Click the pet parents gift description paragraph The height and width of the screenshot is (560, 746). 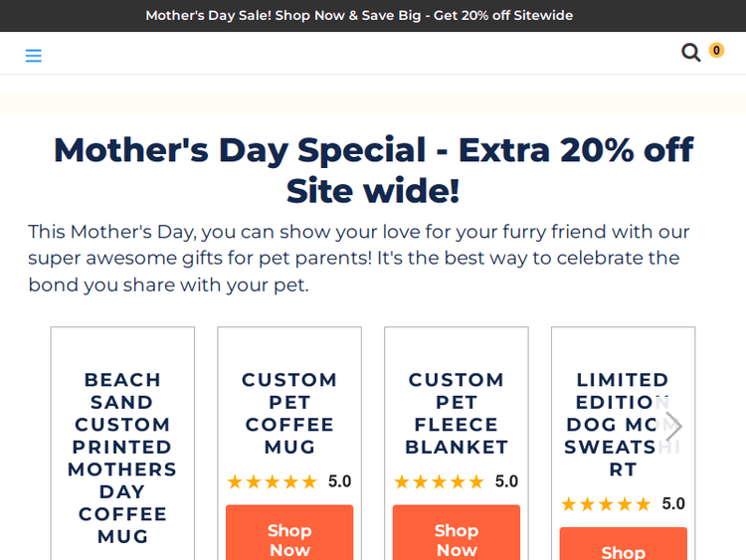[359, 258]
